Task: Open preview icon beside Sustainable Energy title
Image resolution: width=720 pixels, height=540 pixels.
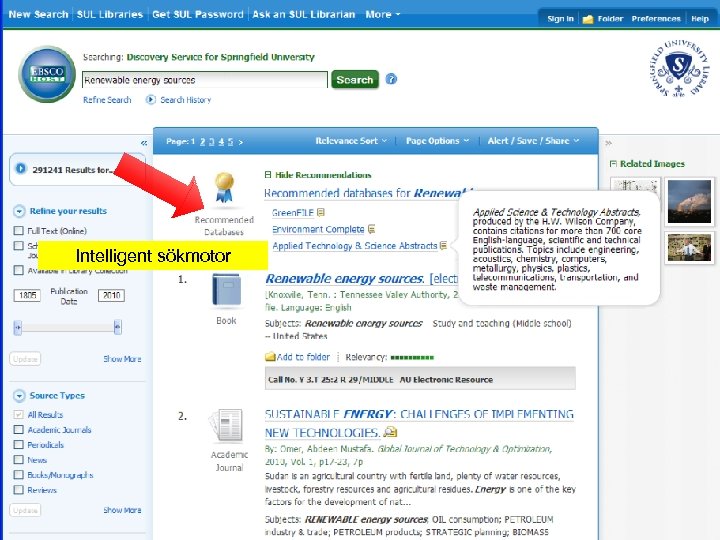Action: coord(390,432)
